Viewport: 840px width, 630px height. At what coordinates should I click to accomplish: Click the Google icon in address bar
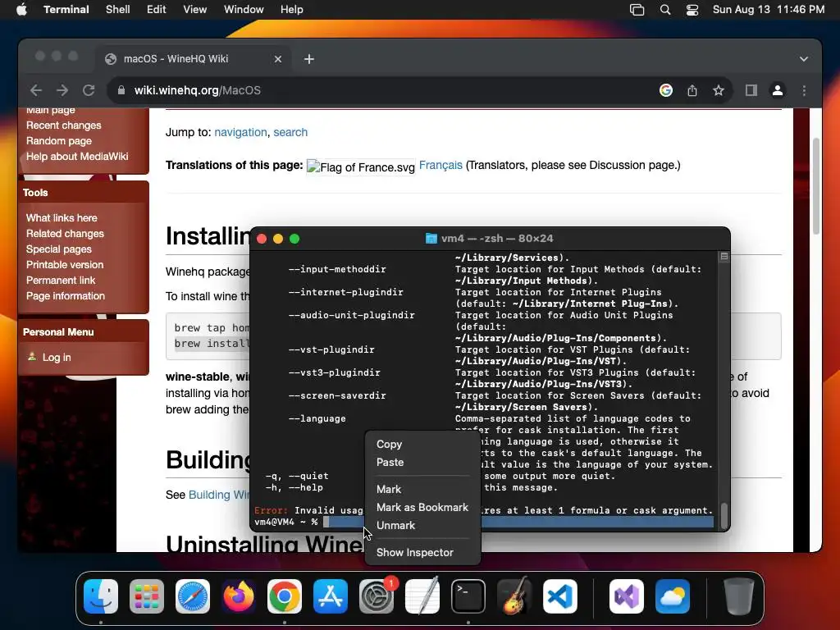pos(666,90)
